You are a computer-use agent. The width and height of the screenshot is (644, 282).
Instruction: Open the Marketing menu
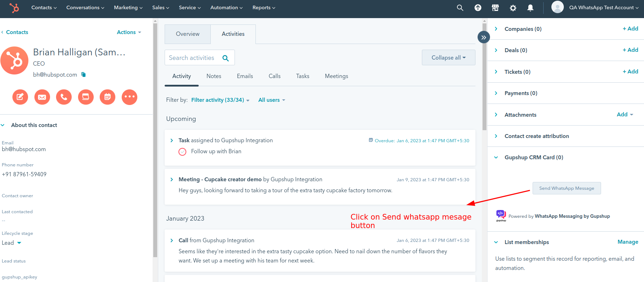128,7
